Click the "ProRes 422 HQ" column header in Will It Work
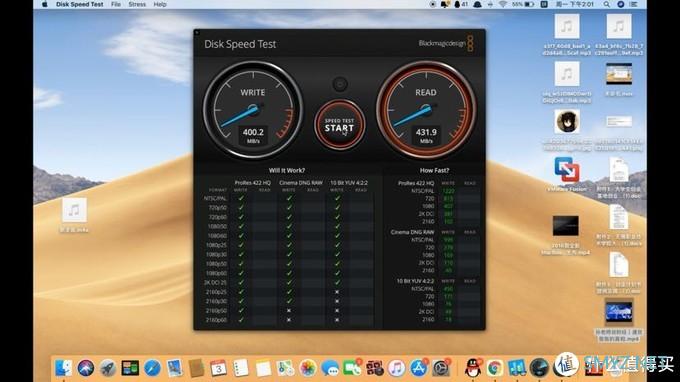Screen dimensions: 680x382 [252, 183]
